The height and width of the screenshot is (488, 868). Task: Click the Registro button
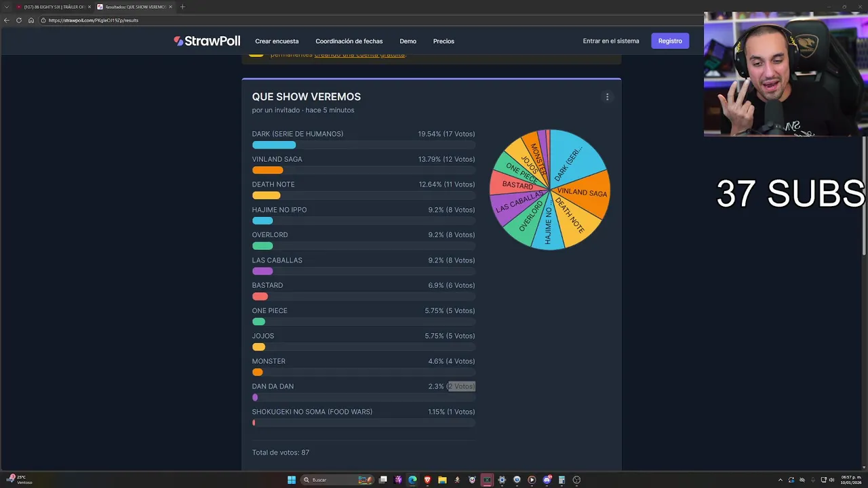point(670,41)
